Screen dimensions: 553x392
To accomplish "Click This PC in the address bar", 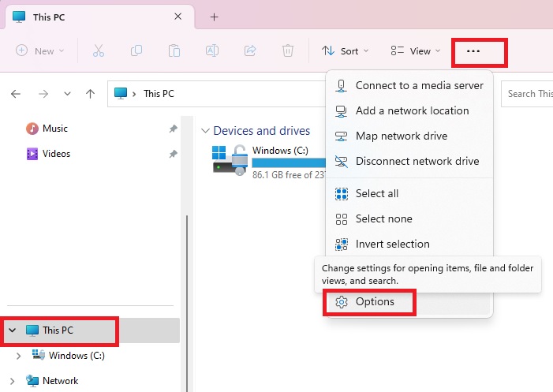I will 159,94.
